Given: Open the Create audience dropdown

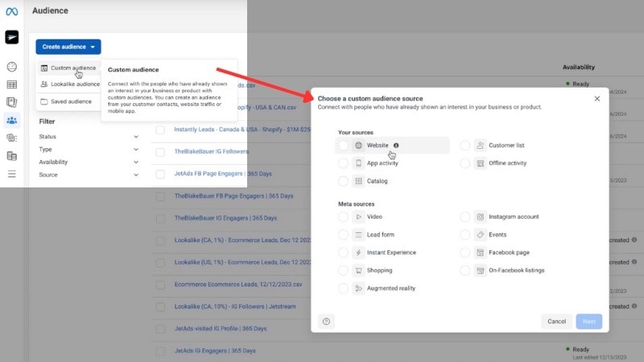Looking at the screenshot, I should [68, 47].
